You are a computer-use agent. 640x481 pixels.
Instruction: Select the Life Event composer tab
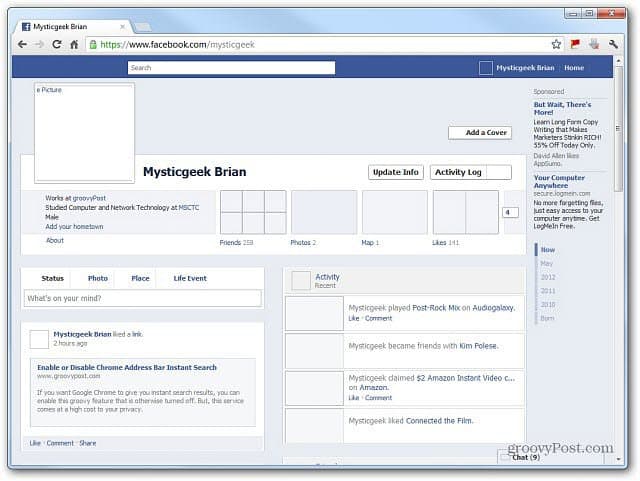pos(190,278)
